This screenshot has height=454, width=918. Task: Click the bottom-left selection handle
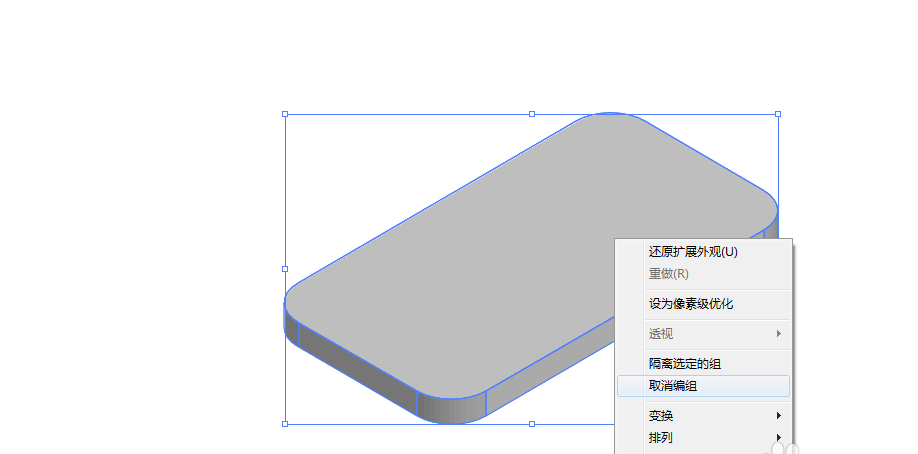click(x=285, y=424)
